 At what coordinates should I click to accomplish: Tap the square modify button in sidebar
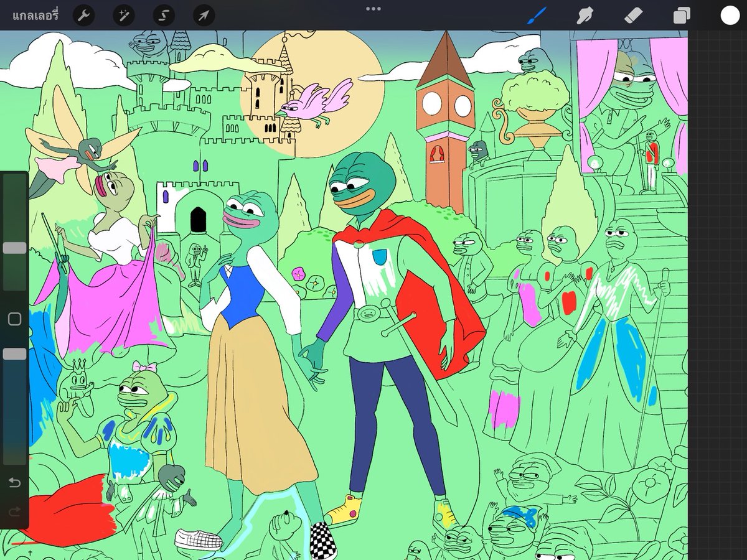(x=14, y=319)
